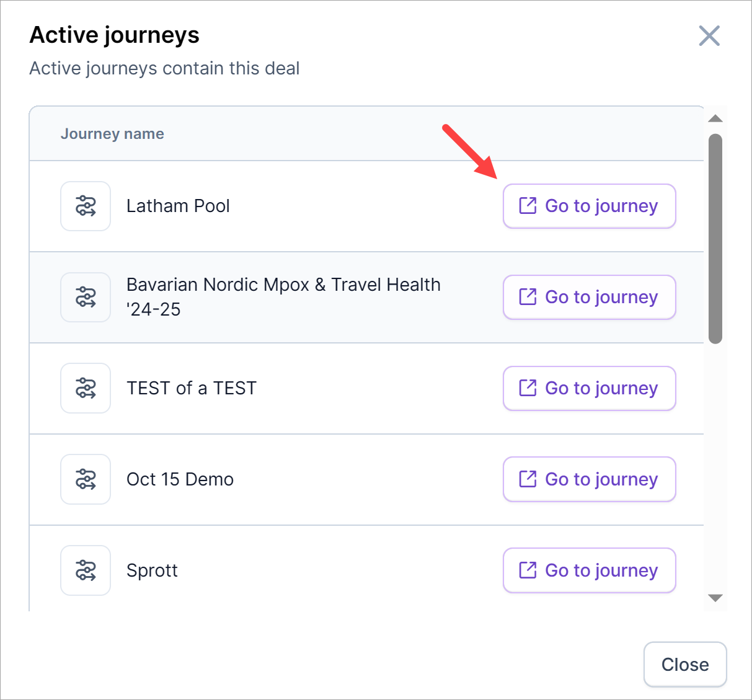Click the TEST of a TEST journey icon
752x700 pixels.
tap(86, 388)
